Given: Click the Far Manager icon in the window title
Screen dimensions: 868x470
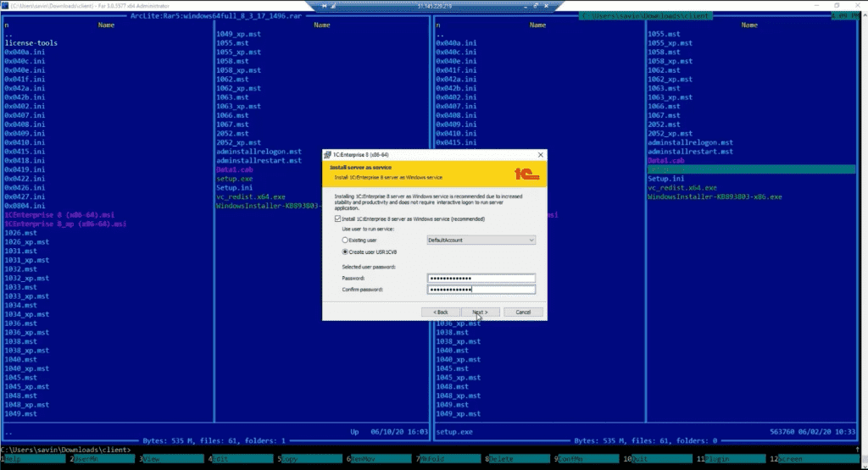Looking at the screenshot, I should (x=5, y=6).
